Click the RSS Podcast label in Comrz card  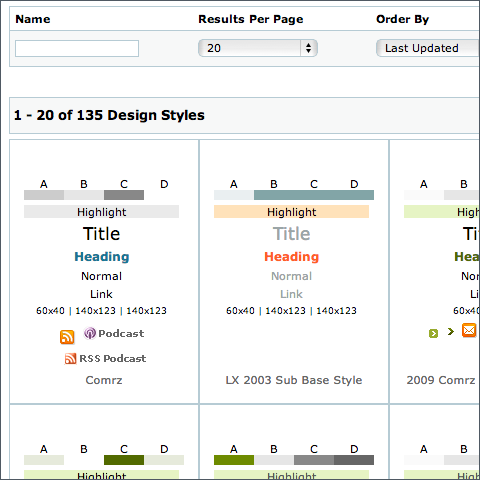point(113,359)
